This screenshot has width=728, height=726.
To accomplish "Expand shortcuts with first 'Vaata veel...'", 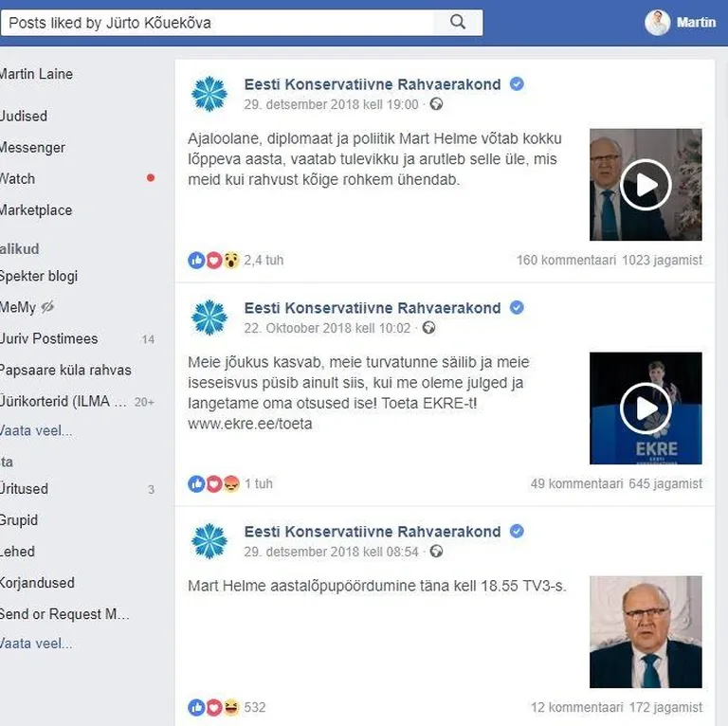I will (36, 431).
